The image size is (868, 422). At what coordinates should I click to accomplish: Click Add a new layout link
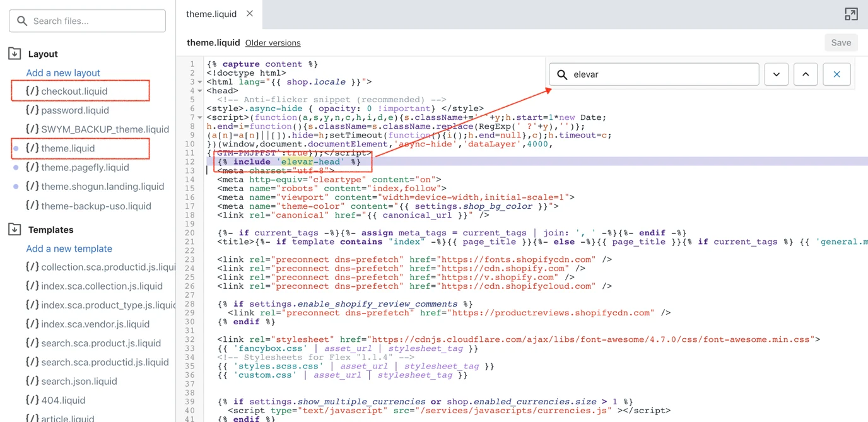[63, 73]
